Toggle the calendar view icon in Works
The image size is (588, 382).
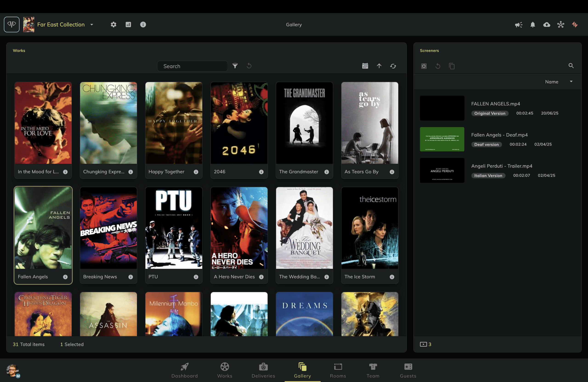[365, 66]
